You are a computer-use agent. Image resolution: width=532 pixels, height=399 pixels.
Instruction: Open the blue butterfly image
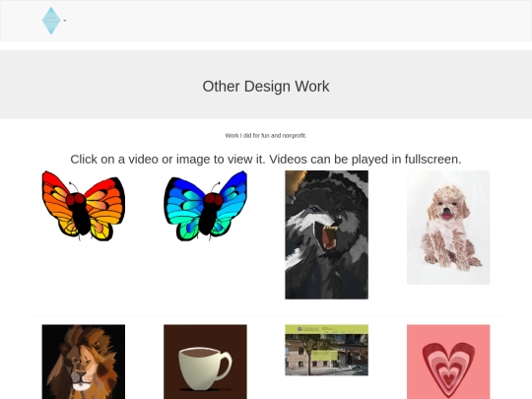[205, 206]
